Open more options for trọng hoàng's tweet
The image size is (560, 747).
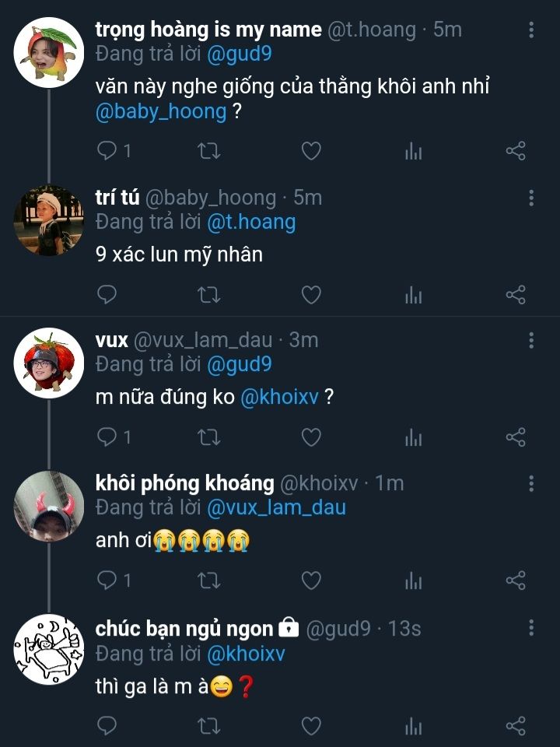tap(531, 30)
